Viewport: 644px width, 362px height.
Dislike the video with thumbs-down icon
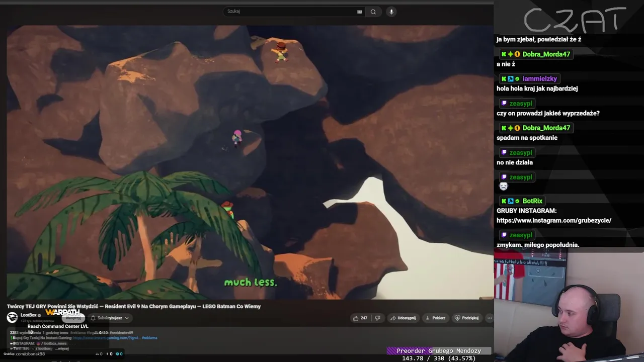[x=378, y=318]
